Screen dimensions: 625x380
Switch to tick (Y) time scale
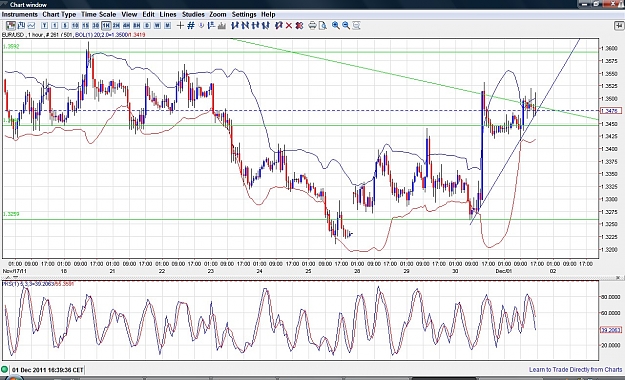tap(44, 26)
